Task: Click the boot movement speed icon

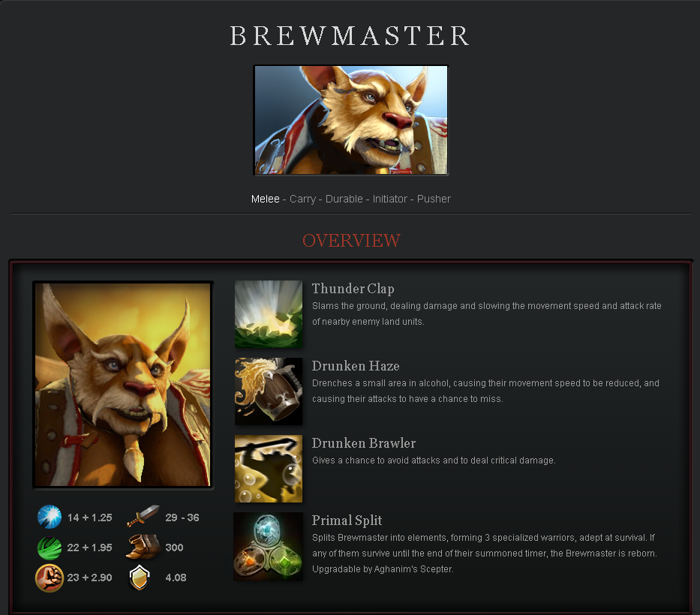Action: (x=143, y=547)
